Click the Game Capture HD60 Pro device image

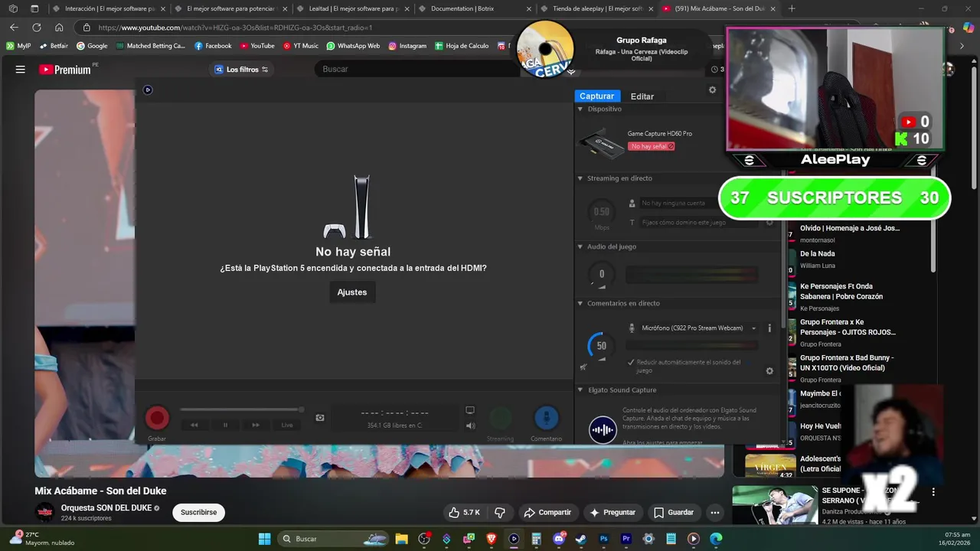pyautogui.click(x=601, y=144)
